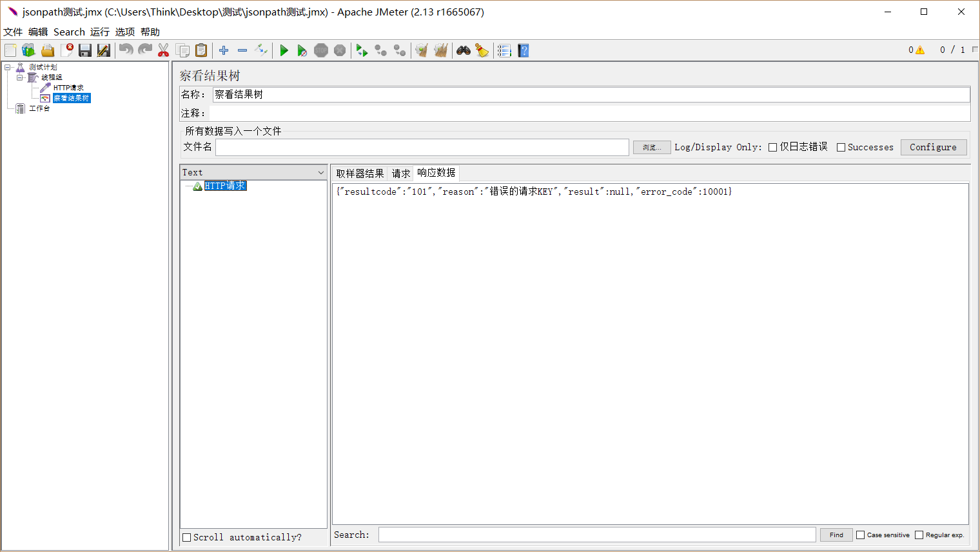This screenshot has width=980, height=552.
Task: Click the Search text input field
Action: click(597, 535)
